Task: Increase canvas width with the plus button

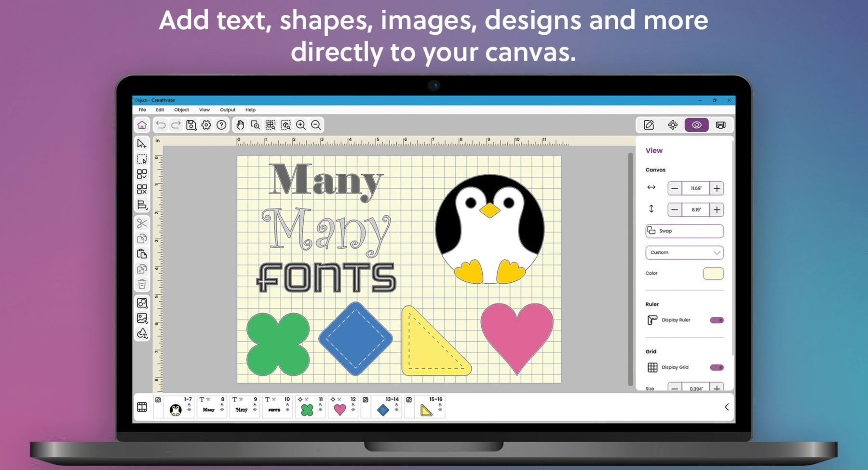Action: pyautogui.click(x=717, y=189)
